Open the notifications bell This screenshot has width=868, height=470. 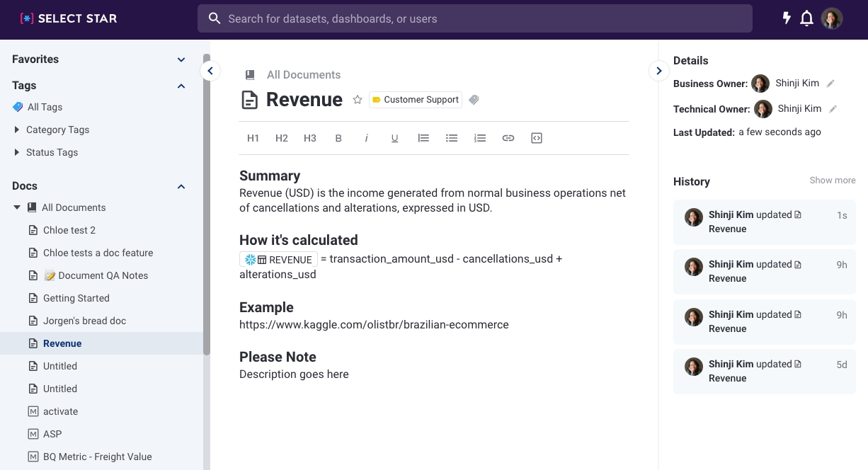point(806,18)
